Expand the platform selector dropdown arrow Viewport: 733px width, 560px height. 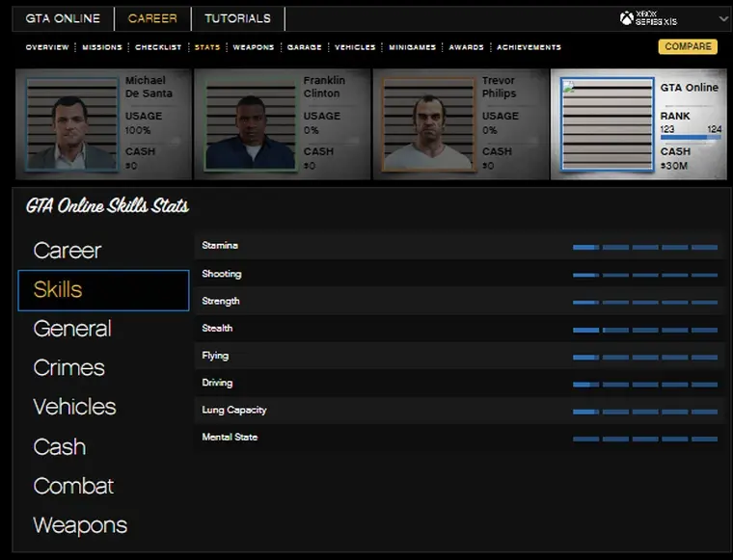723,18
